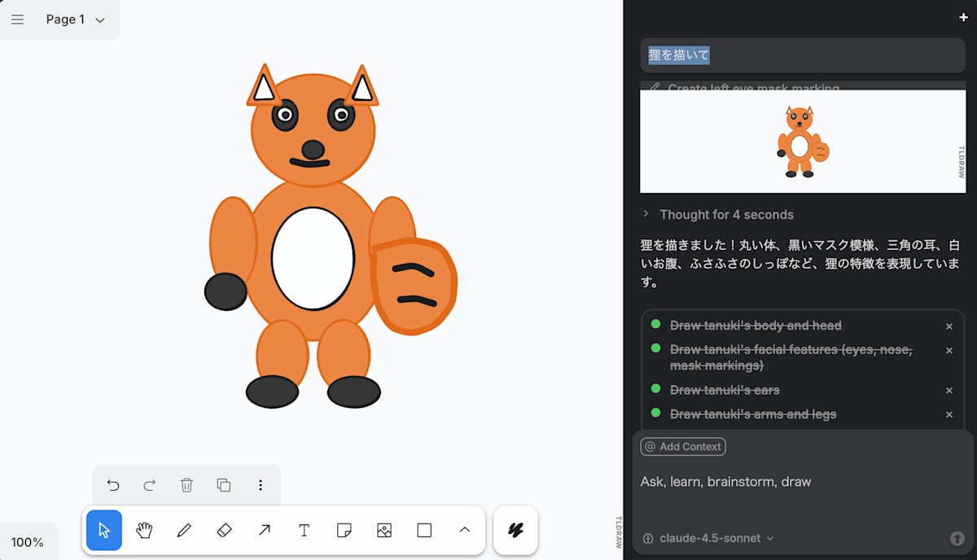Click the send message arrow button

pyautogui.click(x=957, y=538)
